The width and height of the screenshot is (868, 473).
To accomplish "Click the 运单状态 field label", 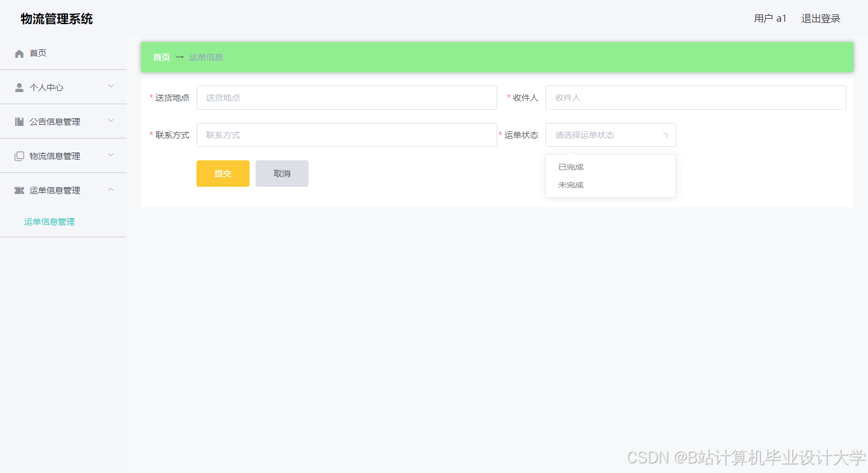I will [521, 135].
